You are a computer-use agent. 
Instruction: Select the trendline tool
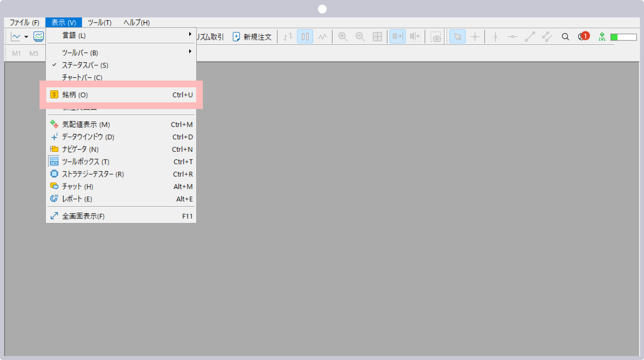[x=530, y=37]
